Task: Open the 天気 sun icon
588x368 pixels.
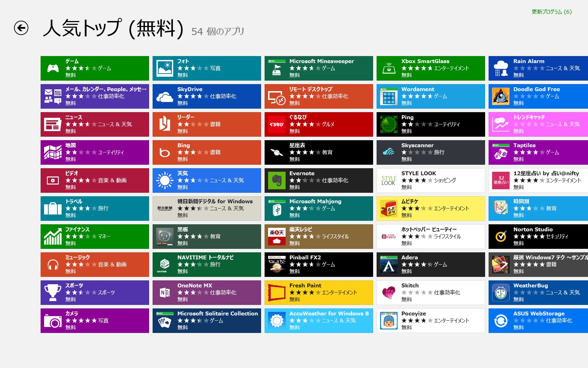Action: 165,180
